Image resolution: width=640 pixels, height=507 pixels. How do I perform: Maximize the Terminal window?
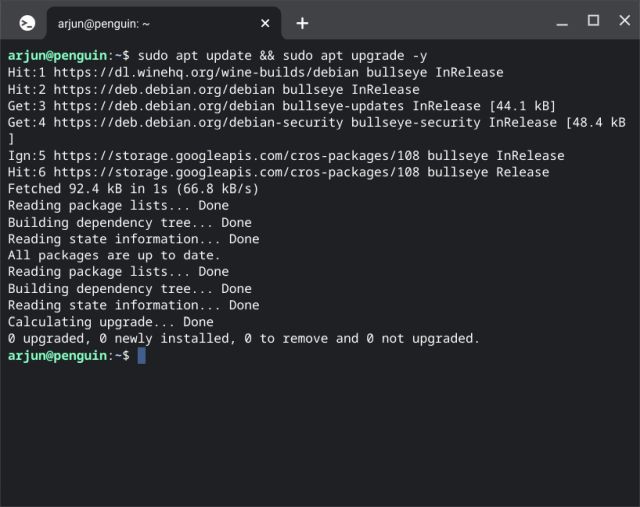click(x=593, y=21)
